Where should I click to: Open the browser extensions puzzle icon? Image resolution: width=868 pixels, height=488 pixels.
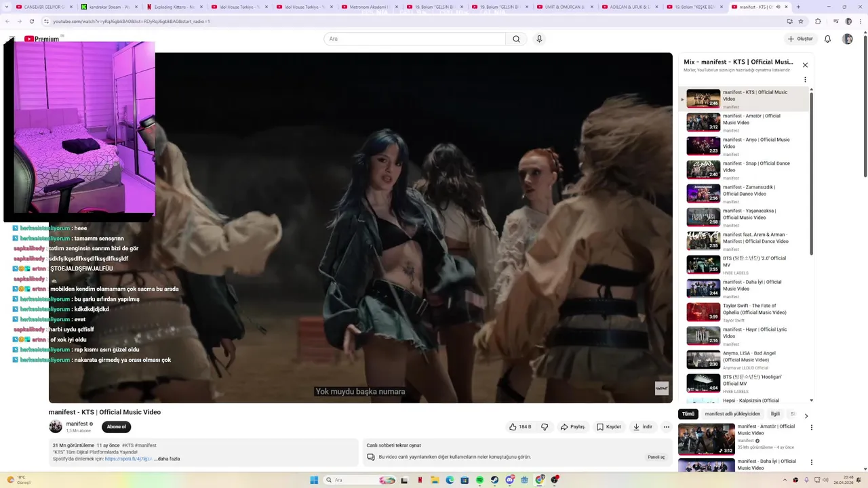(x=818, y=21)
